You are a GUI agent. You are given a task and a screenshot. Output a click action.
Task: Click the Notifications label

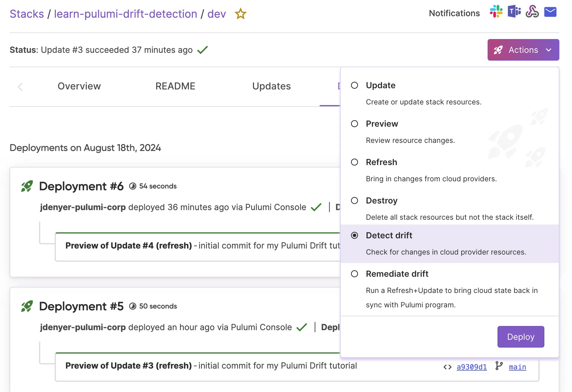[x=454, y=13]
